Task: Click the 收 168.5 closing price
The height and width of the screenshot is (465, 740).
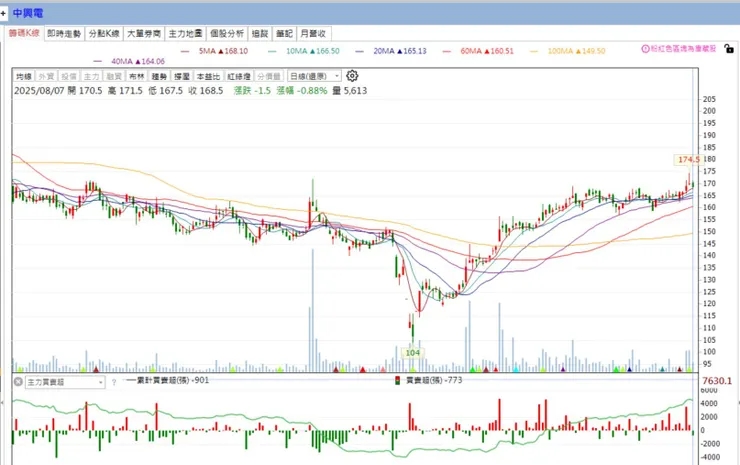Action: (206, 91)
